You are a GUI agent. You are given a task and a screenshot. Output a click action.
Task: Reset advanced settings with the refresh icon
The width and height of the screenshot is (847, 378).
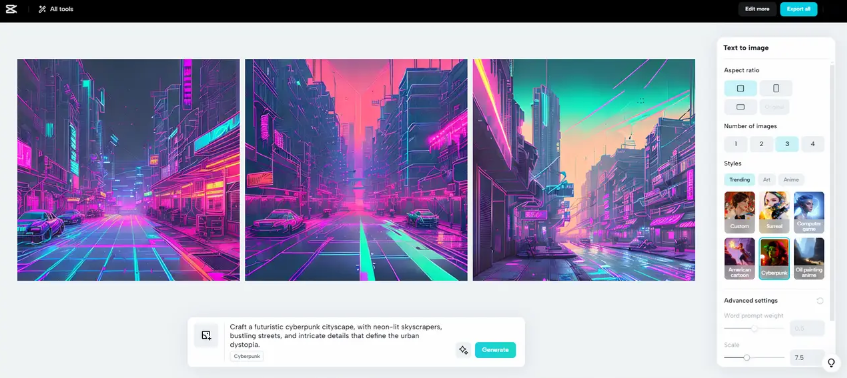[819, 301]
